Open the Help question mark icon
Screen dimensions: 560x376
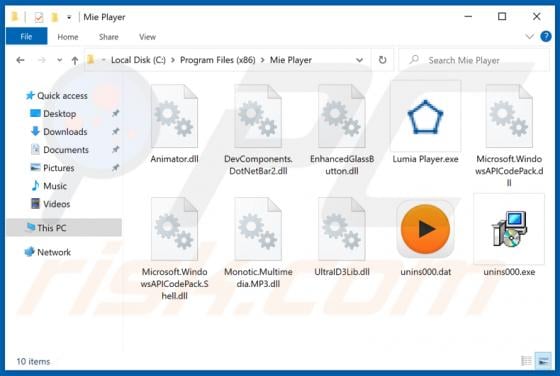(x=546, y=36)
